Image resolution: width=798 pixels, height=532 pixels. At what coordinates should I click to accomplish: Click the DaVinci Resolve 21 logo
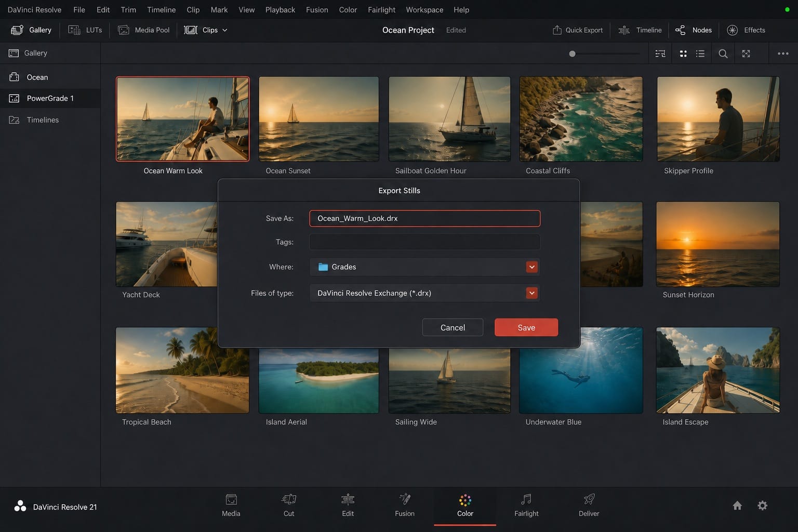tap(20, 506)
